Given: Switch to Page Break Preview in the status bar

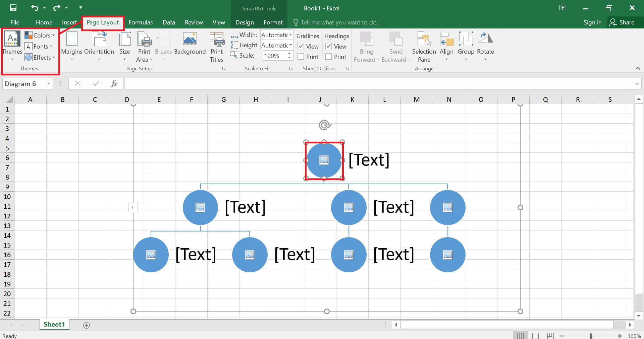Looking at the screenshot, I should point(550,336).
